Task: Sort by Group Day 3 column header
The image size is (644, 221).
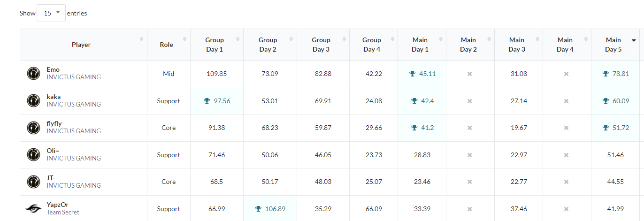Action: pos(321,45)
